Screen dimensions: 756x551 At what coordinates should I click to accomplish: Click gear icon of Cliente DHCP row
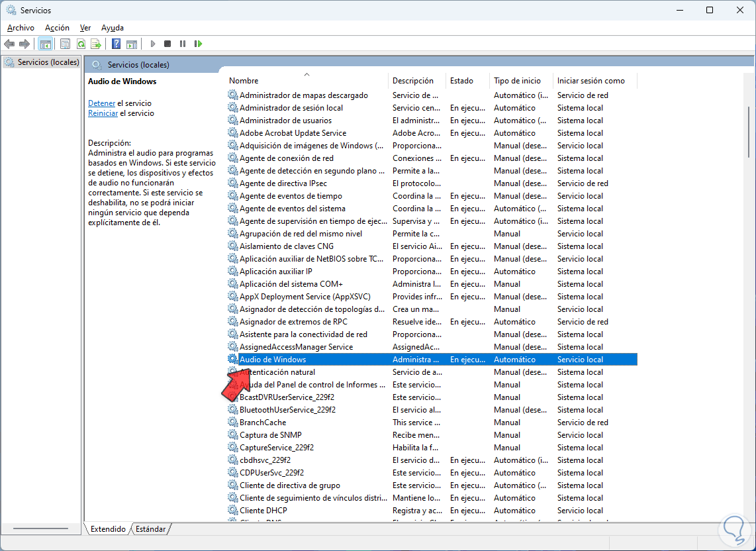pos(233,510)
